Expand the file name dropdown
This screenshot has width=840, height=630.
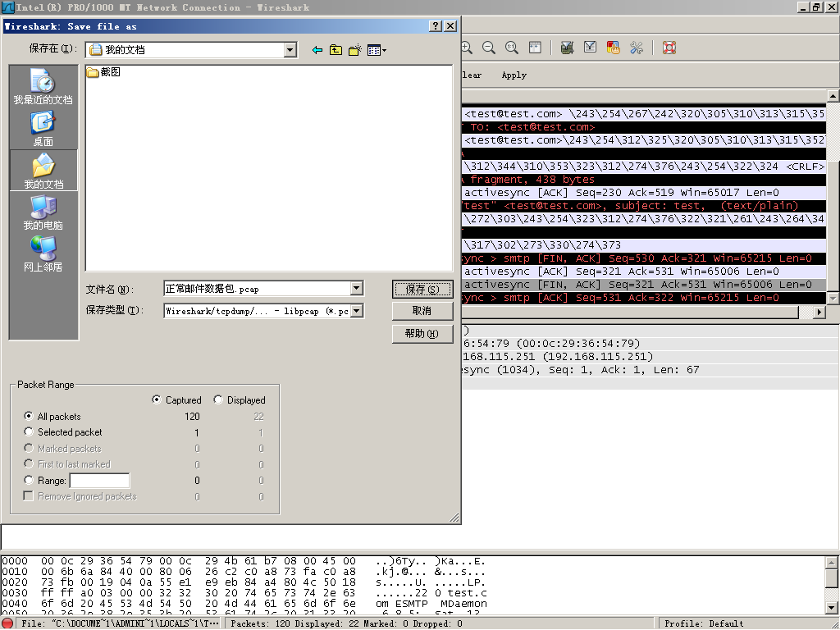pos(357,289)
